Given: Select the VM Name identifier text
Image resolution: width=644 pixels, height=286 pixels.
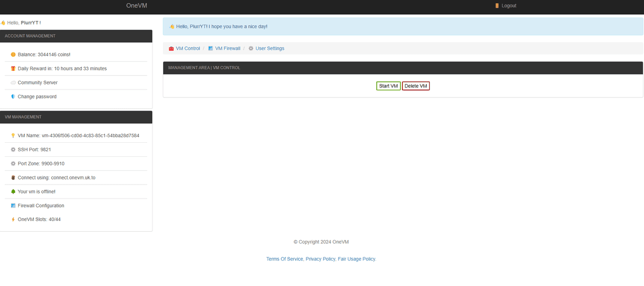Looking at the screenshot, I should [91, 136].
